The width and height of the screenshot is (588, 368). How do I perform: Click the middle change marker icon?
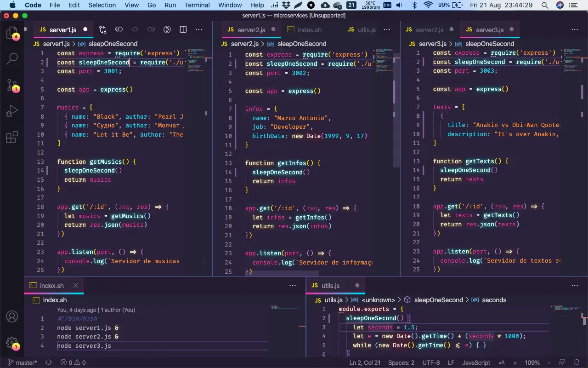point(135,29)
